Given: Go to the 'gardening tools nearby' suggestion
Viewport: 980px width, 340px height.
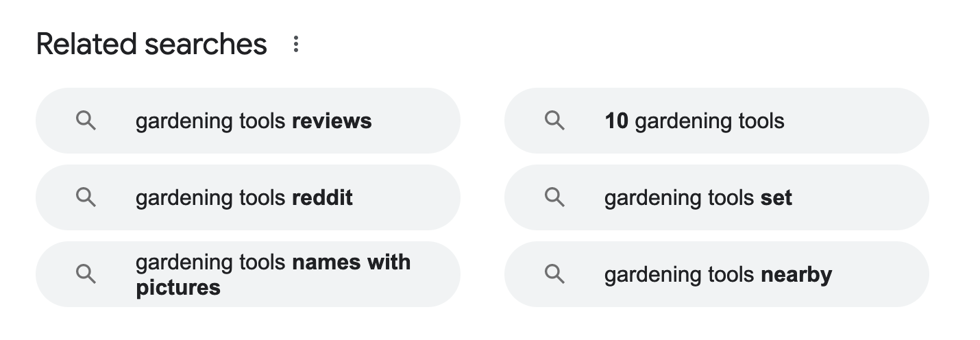Looking at the screenshot, I should [716, 274].
